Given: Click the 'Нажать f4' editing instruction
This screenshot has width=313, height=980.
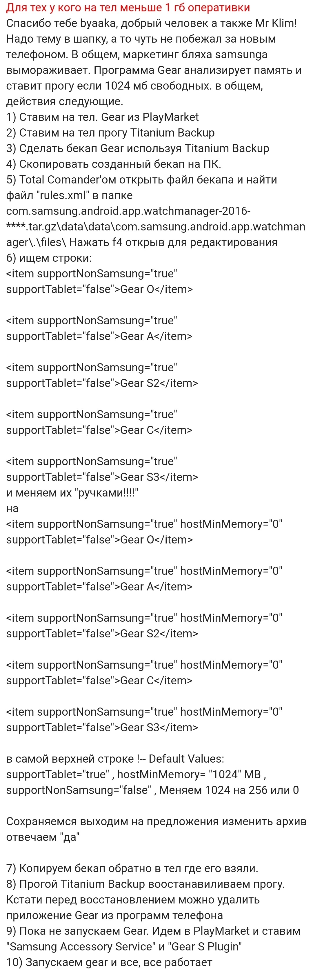Looking at the screenshot, I should click(x=173, y=242).
